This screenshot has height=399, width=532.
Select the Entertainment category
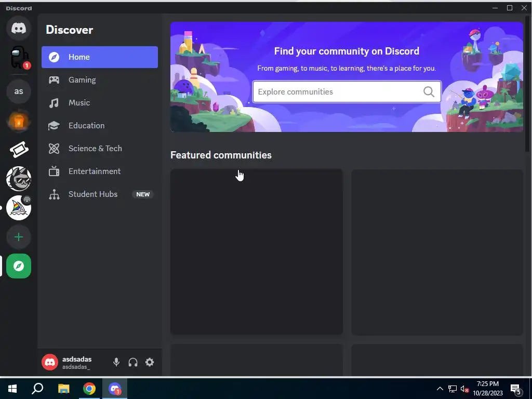point(100,171)
